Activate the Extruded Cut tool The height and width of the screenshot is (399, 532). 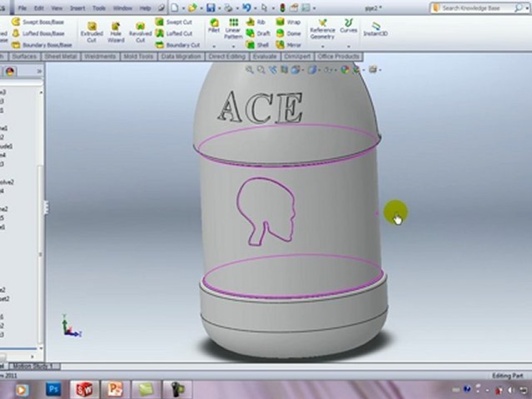pyautogui.click(x=91, y=33)
